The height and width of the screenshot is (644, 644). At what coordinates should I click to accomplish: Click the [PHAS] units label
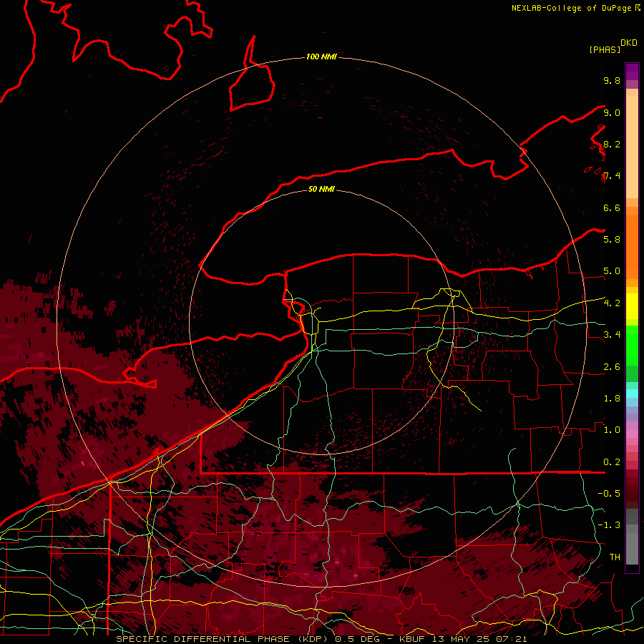click(605, 49)
